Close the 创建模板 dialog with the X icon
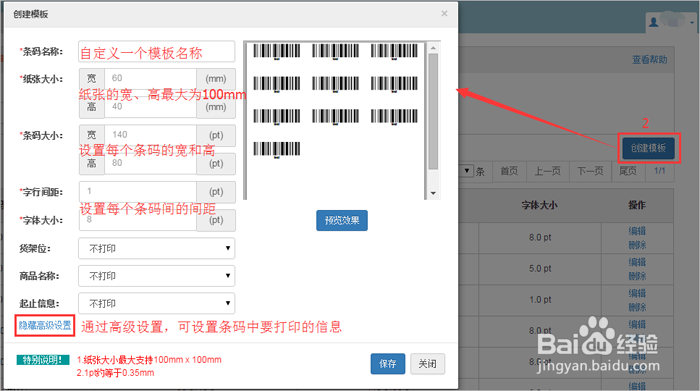700x391 pixels. click(x=444, y=13)
